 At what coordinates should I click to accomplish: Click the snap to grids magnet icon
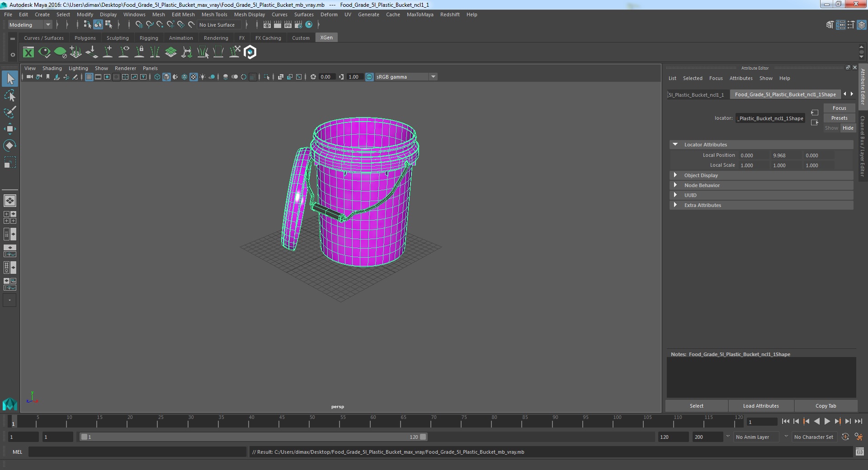139,25
